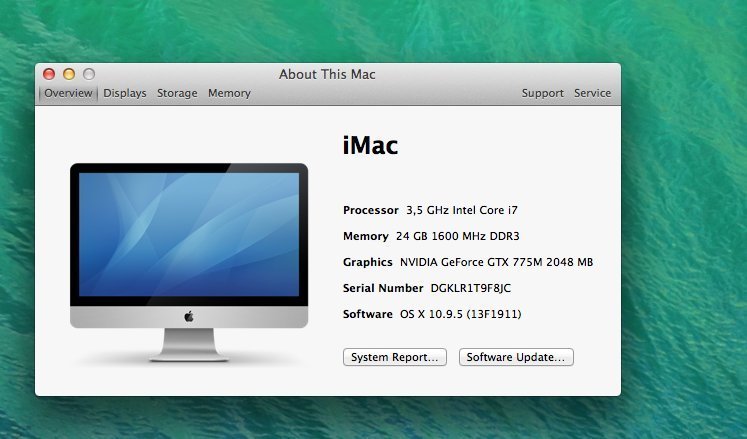The width and height of the screenshot is (747, 439).
Task: Close the About This Mac window
Action: [x=49, y=74]
